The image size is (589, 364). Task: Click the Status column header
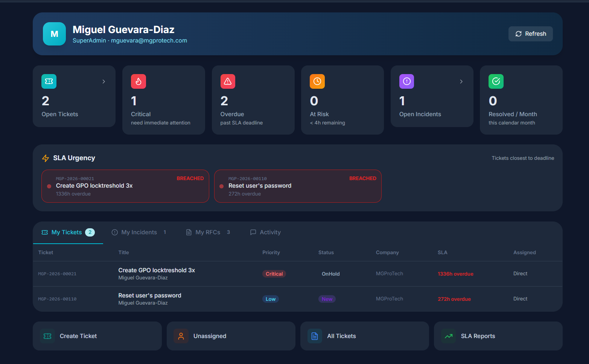tap(326, 252)
